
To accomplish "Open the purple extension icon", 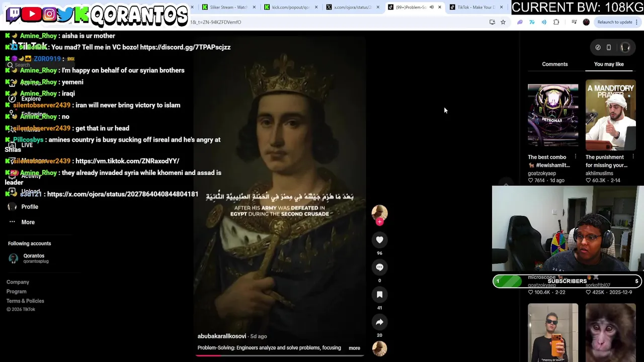I will pyautogui.click(x=520, y=22).
